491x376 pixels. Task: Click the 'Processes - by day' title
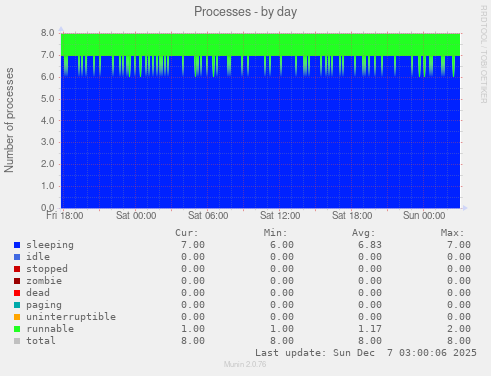pos(246,12)
